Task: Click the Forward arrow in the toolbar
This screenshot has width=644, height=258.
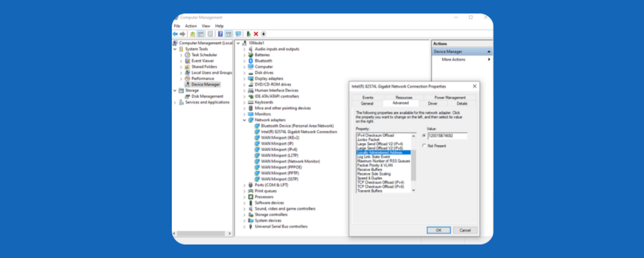Action: (x=182, y=34)
